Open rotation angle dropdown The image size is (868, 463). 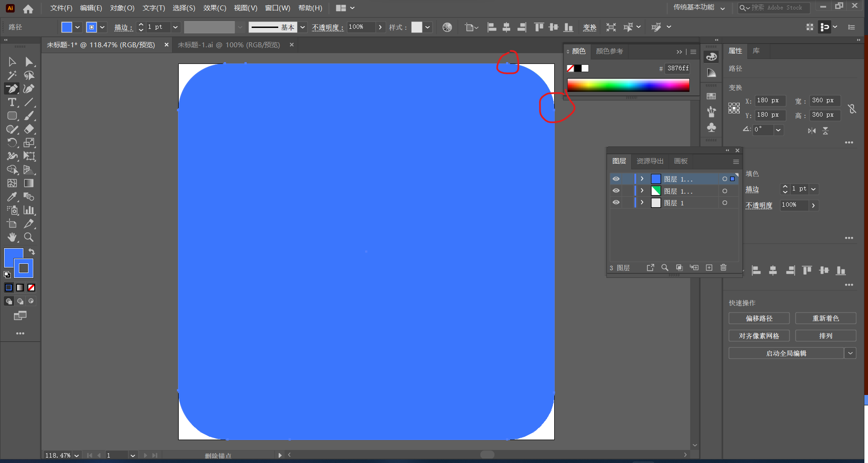point(778,130)
